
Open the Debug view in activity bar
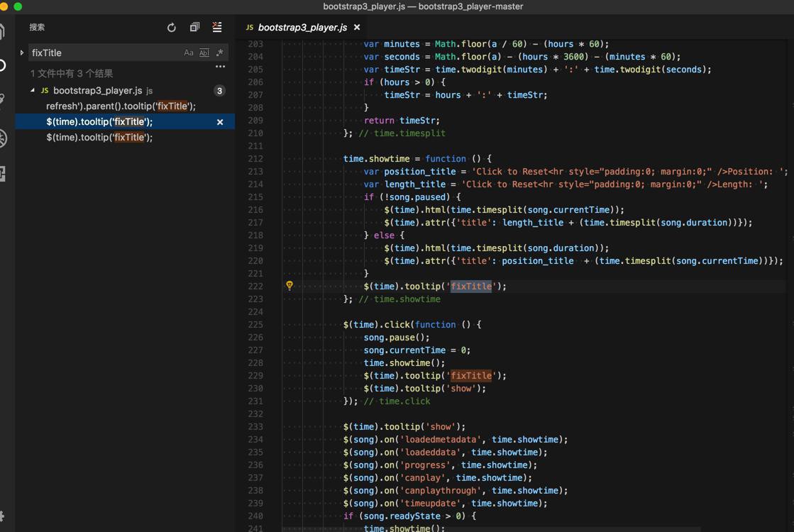tap(3, 138)
